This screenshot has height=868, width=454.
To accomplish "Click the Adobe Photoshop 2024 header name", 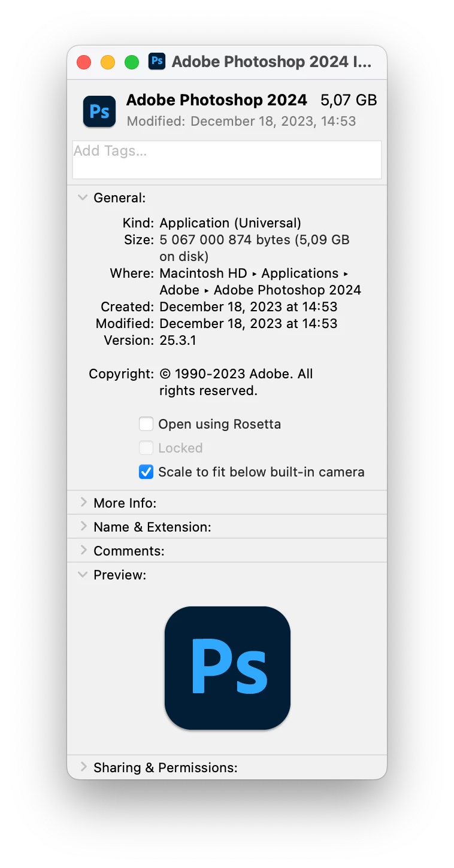I will coord(217,100).
